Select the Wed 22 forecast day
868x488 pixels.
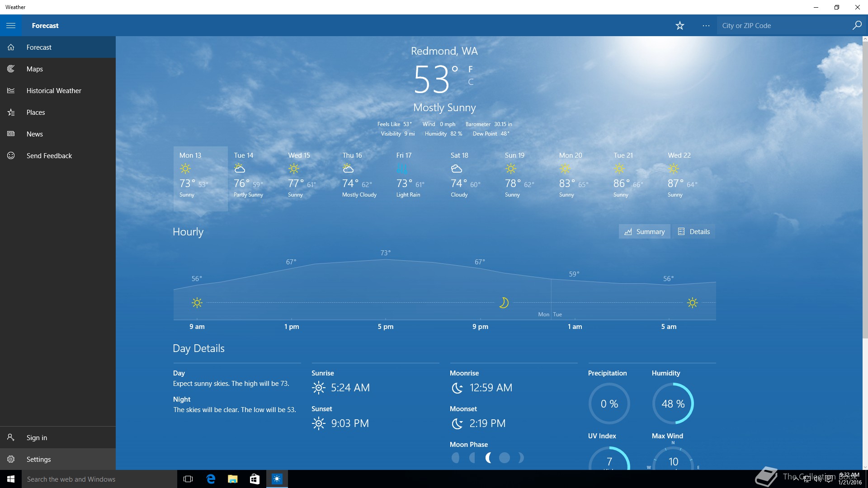click(x=689, y=178)
